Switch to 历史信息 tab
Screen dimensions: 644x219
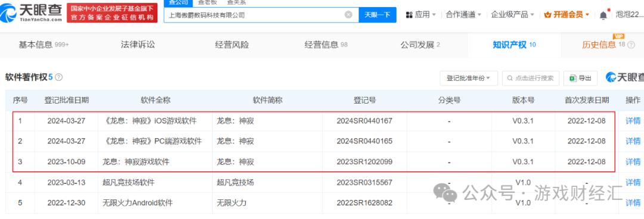pyautogui.click(x=599, y=45)
